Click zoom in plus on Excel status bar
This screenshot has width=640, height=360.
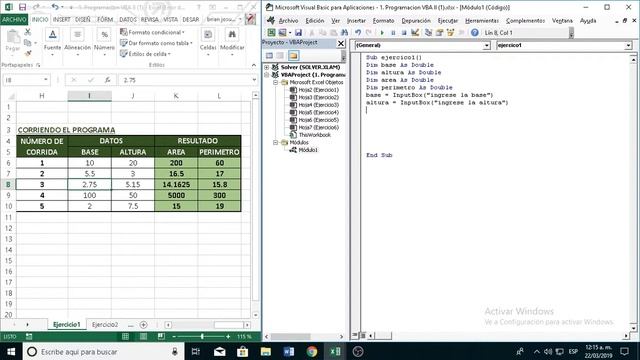click(228, 337)
